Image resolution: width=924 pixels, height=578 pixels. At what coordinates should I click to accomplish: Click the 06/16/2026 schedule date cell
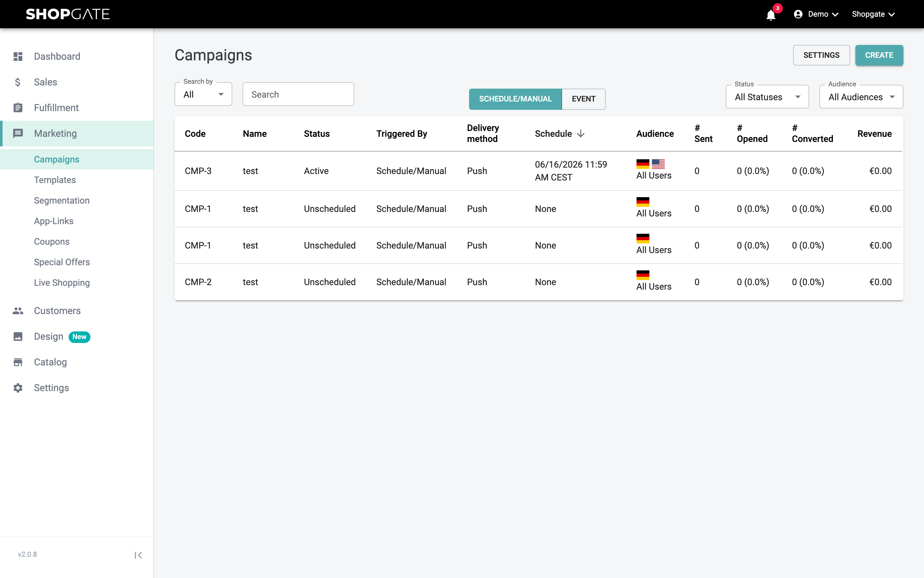point(571,171)
